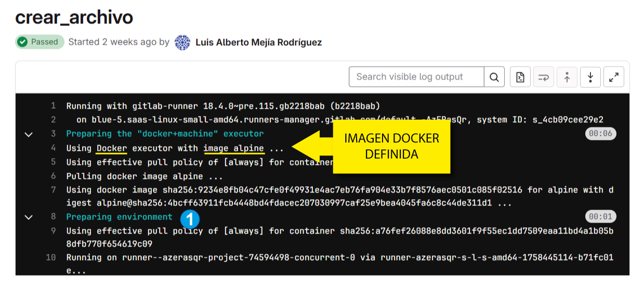Click log line number 7

tap(53, 190)
